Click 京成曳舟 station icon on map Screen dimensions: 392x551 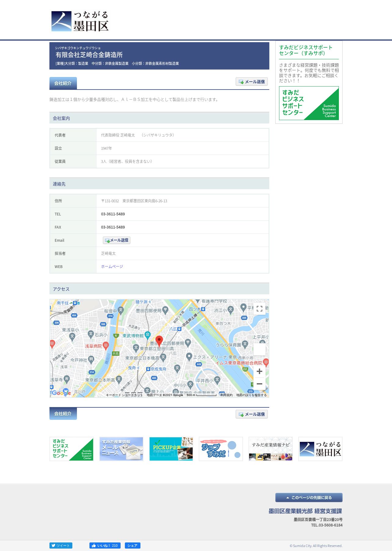(148, 369)
